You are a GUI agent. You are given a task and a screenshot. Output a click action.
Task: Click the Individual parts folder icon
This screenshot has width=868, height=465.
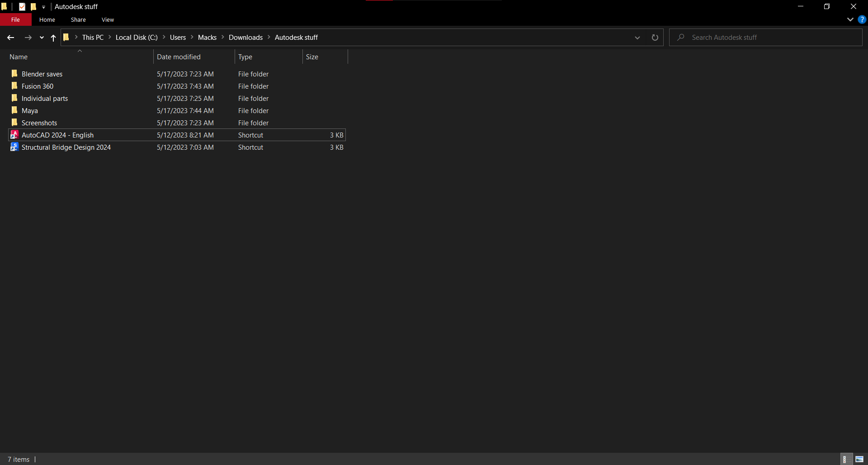click(x=14, y=98)
